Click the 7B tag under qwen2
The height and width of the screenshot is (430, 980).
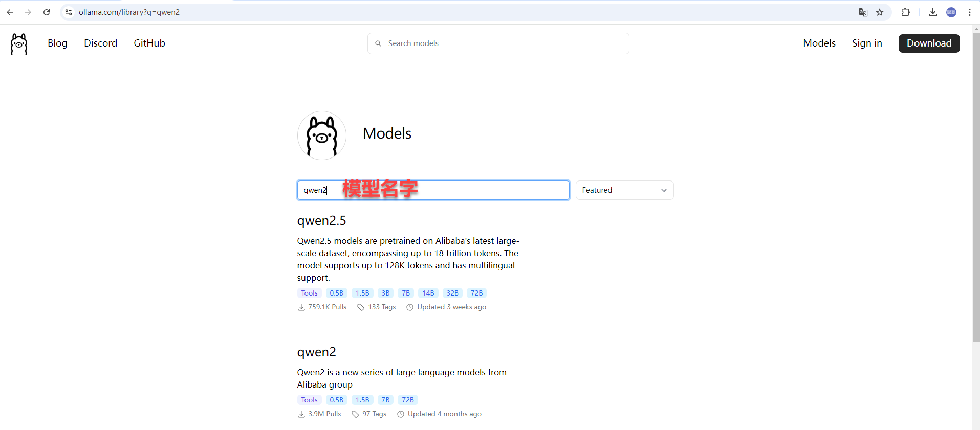tap(386, 400)
